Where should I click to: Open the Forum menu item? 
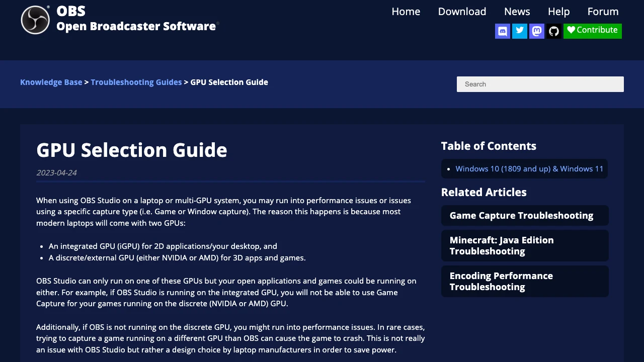click(x=603, y=12)
